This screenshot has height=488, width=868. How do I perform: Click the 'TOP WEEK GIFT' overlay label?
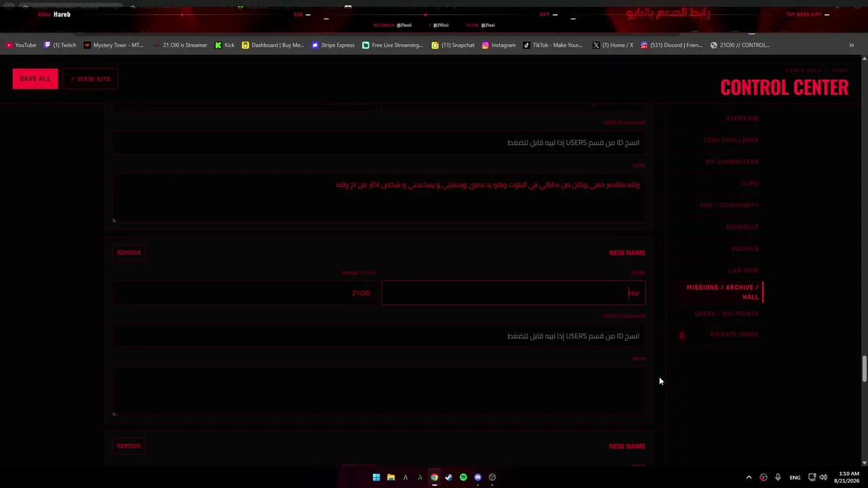tap(803, 14)
